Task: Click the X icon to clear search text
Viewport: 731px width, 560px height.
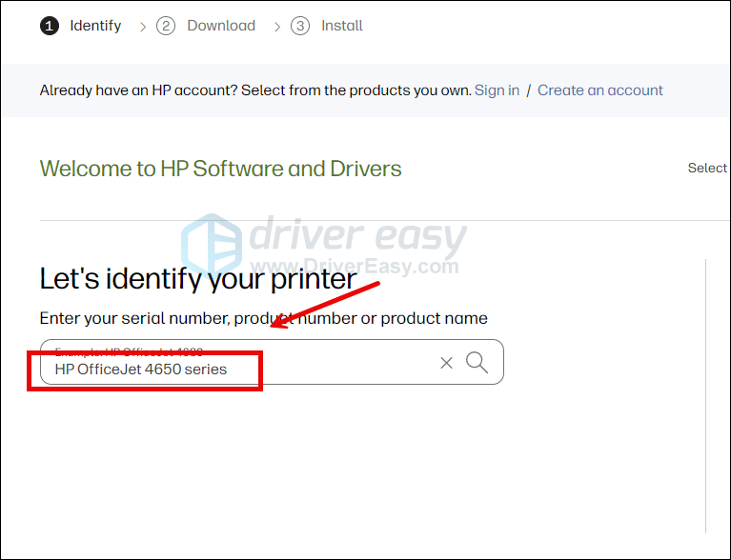Action: pyautogui.click(x=446, y=363)
